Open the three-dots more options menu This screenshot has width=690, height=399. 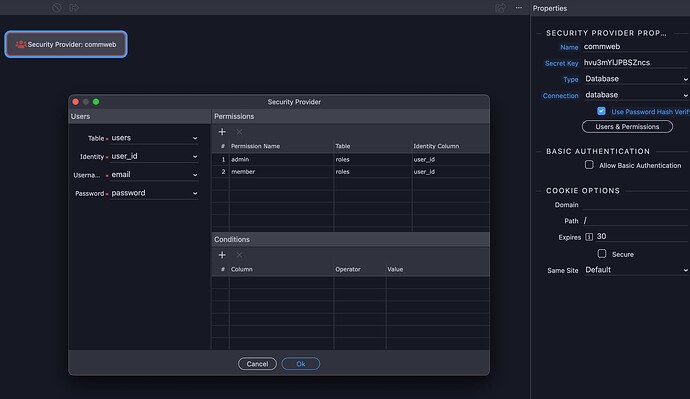tap(519, 7)
